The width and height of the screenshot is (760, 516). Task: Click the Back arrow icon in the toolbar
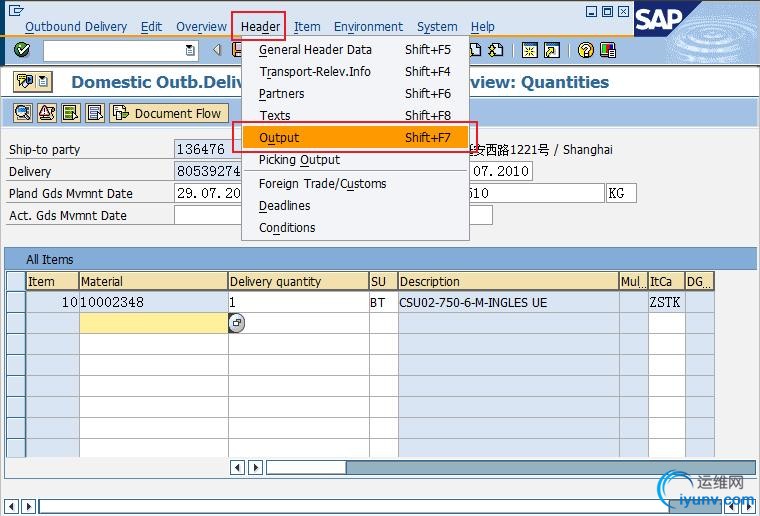coord(217,49)
